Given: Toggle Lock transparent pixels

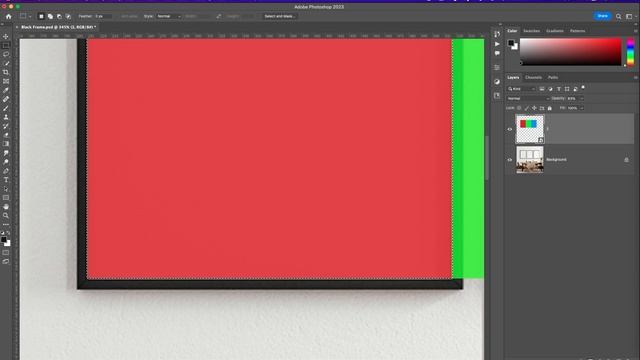Looking at the screenshot, I should [519, 108].
